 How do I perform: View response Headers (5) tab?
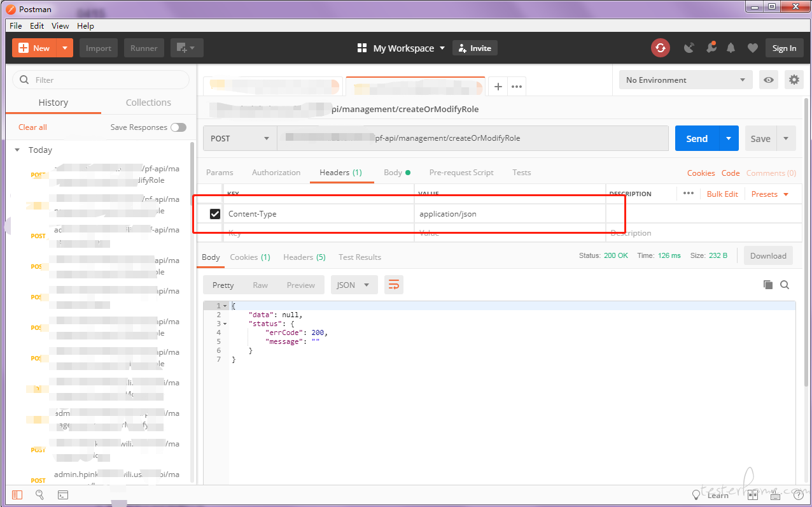pos(304,257)
